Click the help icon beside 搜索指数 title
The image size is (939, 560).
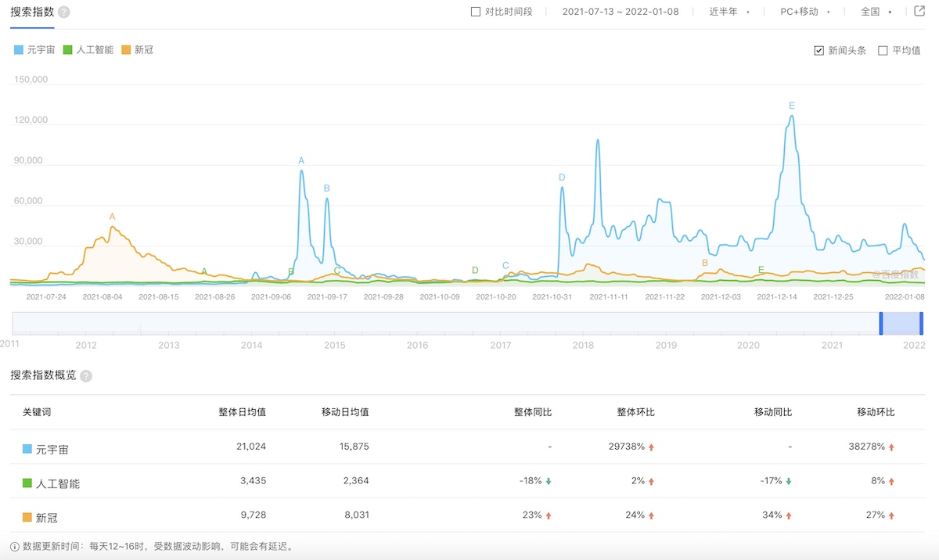click(64, 13)
